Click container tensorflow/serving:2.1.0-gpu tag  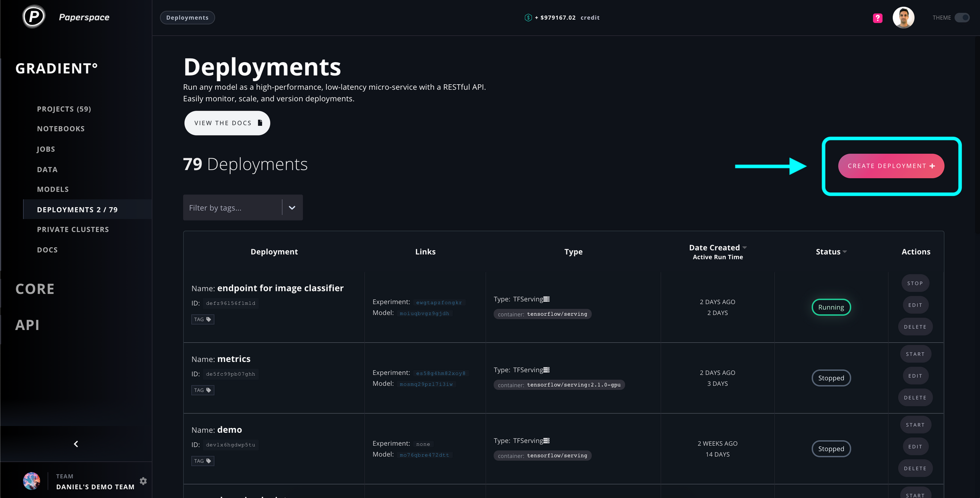coord(559,385)
